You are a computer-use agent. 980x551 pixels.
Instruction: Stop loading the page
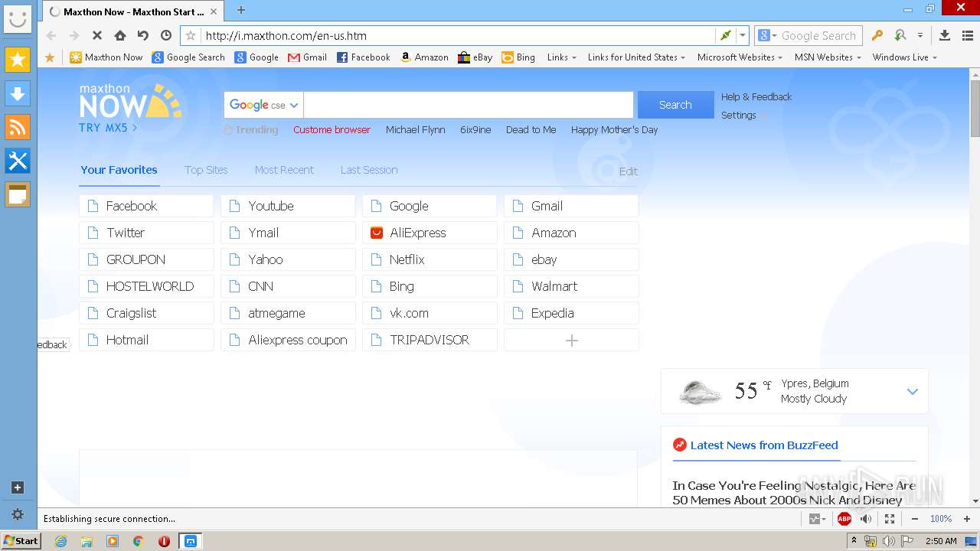click(x=97, y=35)
